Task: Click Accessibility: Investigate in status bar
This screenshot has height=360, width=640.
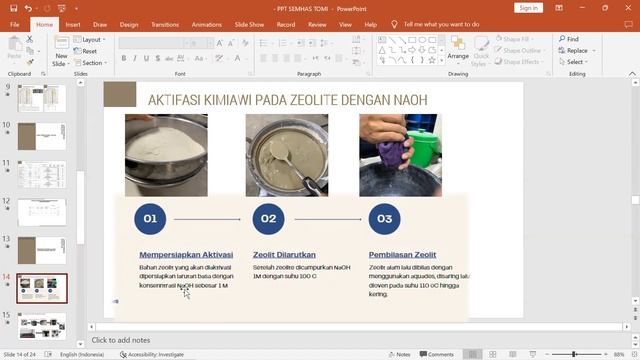Action: 152,354
